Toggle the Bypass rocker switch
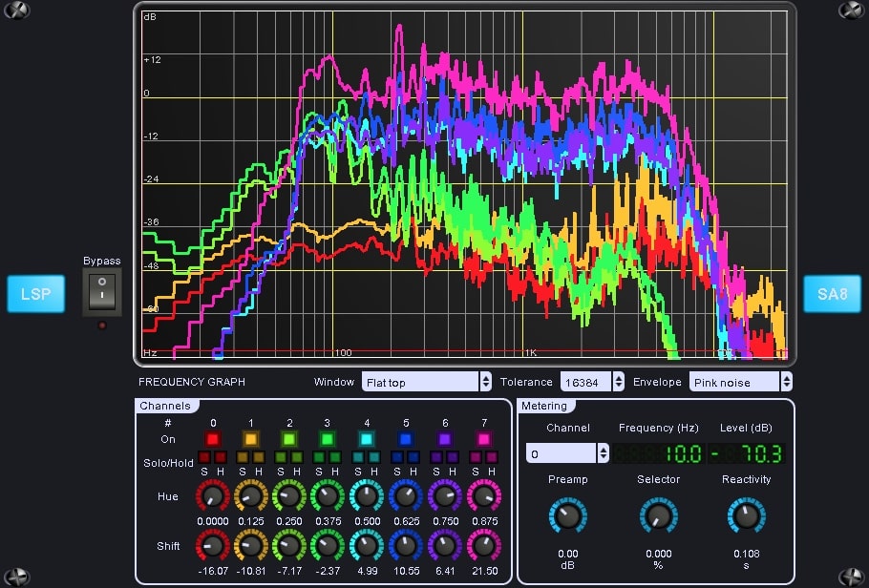 pos(101,291)
